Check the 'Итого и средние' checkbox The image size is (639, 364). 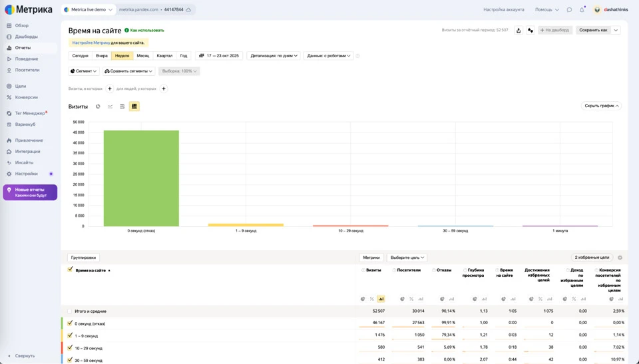[69, 311]
